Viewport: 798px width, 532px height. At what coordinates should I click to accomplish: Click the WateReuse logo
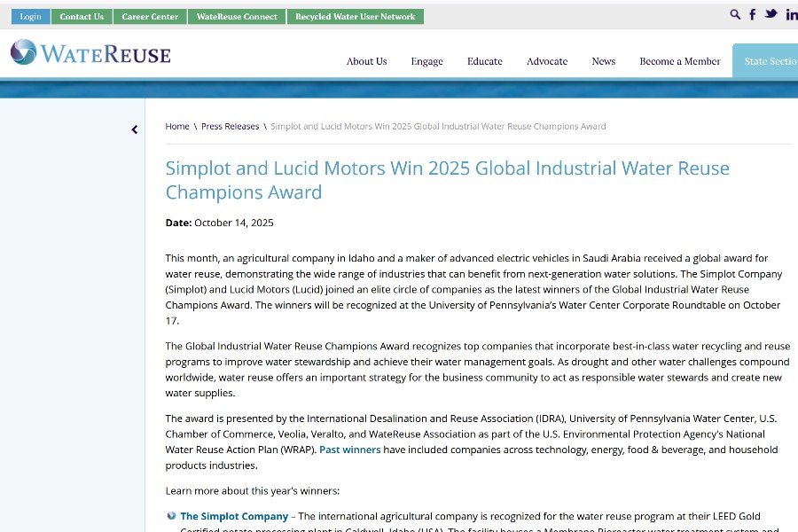pyautogui.click(x=90, y=53)
